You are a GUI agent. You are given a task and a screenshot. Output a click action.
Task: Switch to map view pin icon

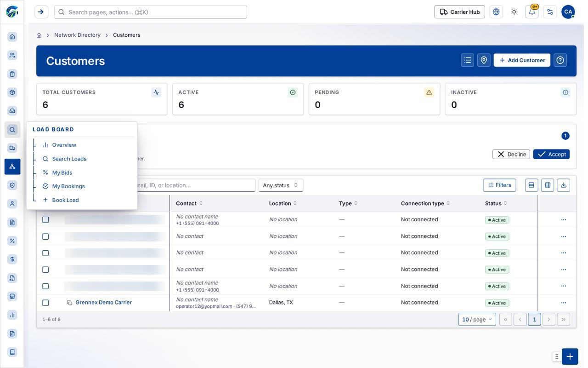click(484, 60)
